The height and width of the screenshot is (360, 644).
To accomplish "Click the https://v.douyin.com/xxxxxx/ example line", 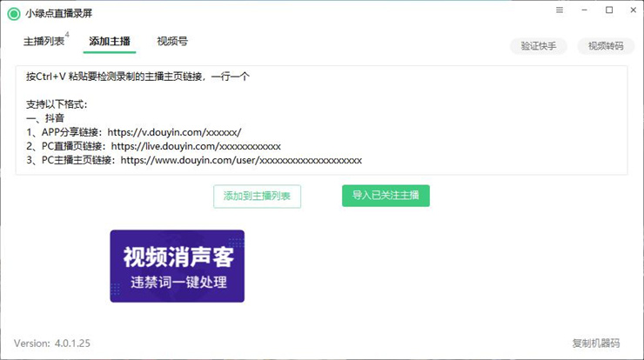I will tap(134, 132).
